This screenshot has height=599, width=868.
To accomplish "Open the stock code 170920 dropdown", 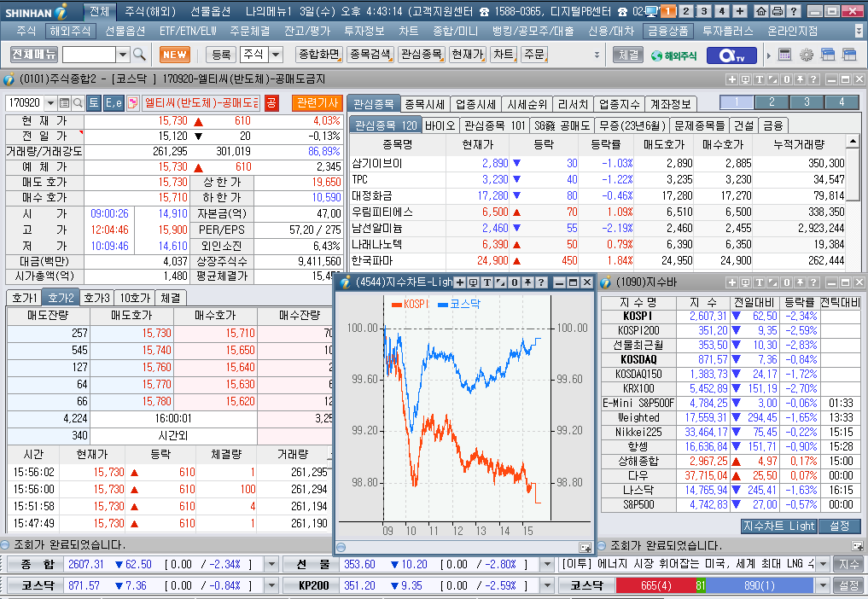I will click(50, 103).
